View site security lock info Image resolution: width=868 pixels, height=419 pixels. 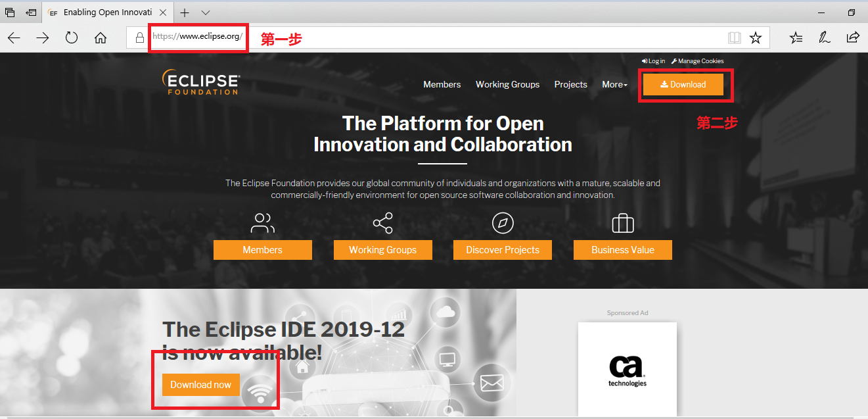tap(139, 37)
